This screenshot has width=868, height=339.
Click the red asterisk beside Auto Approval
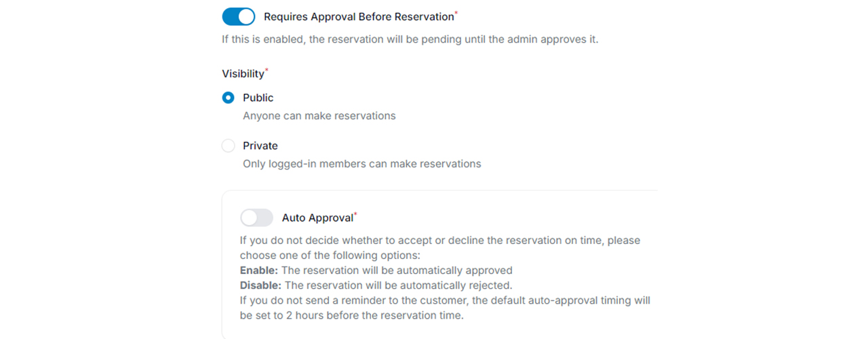pos(355,214)
